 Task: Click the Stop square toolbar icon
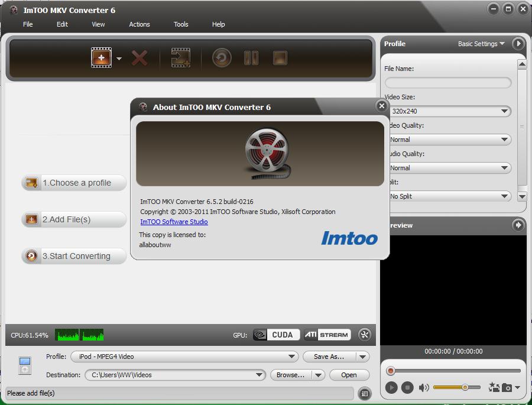pyautogui.click(x=280, y=58)
